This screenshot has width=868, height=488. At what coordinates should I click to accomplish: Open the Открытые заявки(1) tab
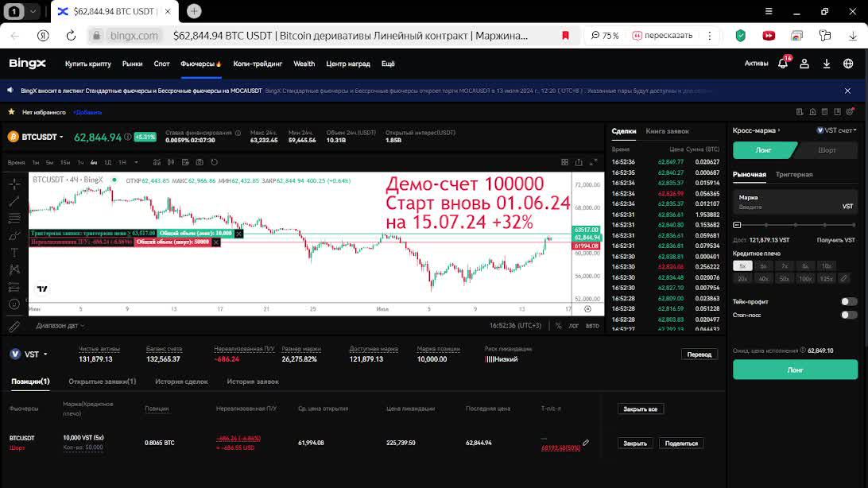pyautogui.click(x=102, y=381)
